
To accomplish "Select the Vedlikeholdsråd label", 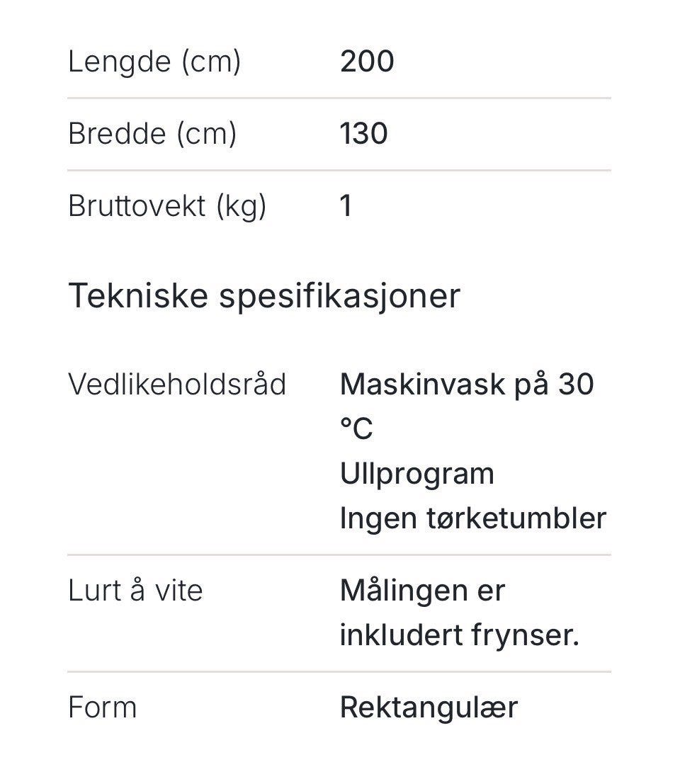I will (x=177, y=385).
